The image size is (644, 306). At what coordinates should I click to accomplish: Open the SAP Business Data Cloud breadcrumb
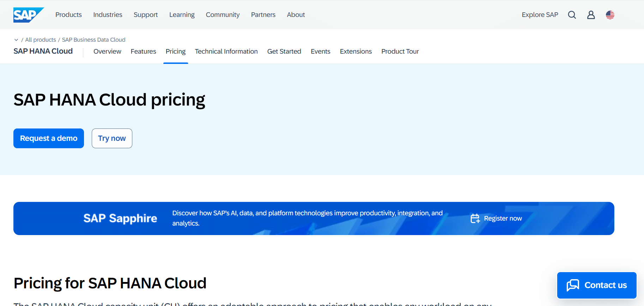[94, 40]
